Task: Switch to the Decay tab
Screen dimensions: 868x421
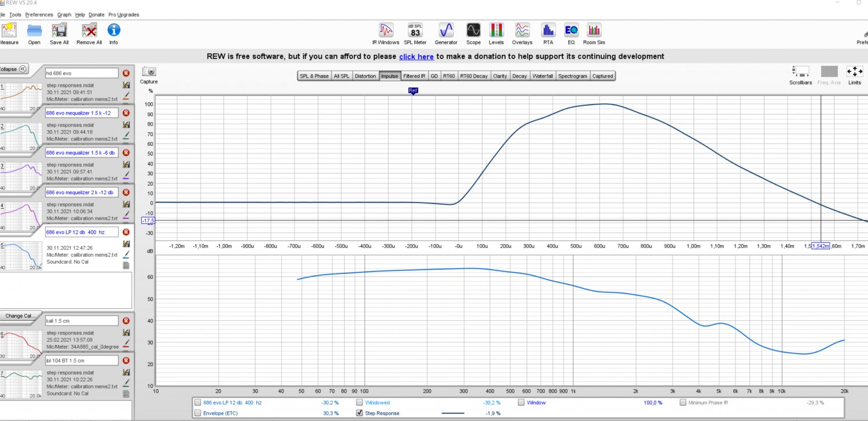Action: click(520, 76)
